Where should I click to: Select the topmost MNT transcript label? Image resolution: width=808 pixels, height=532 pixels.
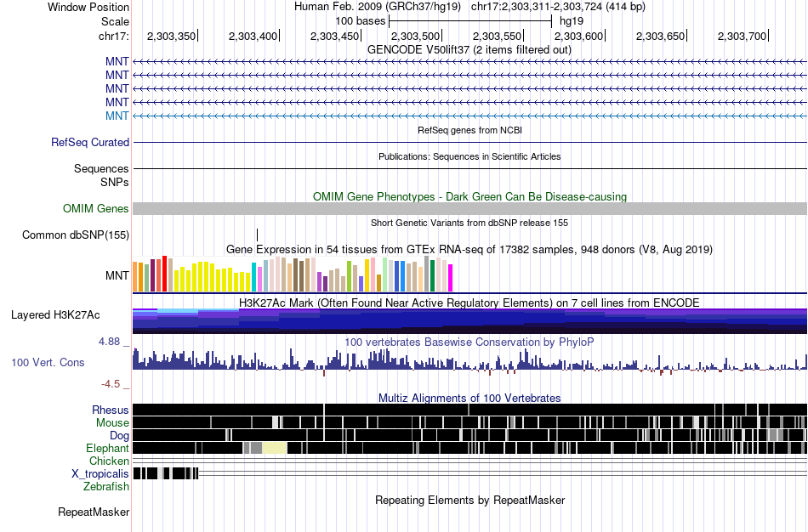click(117, 62)
